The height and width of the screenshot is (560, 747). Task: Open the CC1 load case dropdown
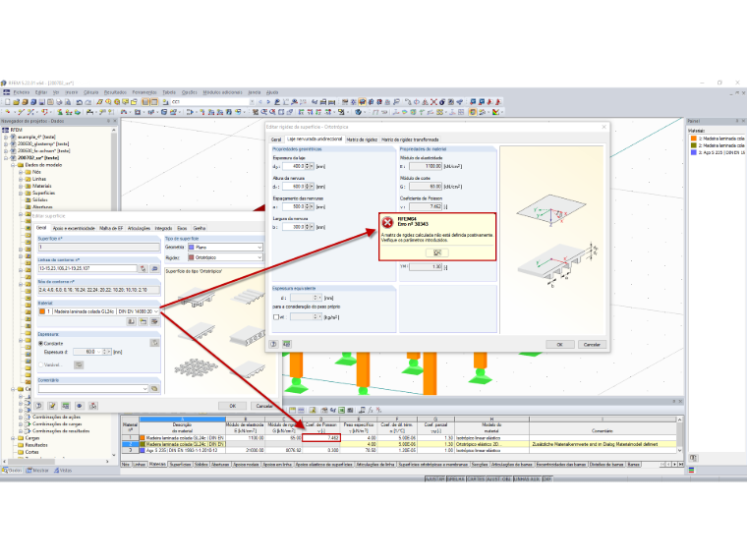pyautogui.click(x=252, y=102)
